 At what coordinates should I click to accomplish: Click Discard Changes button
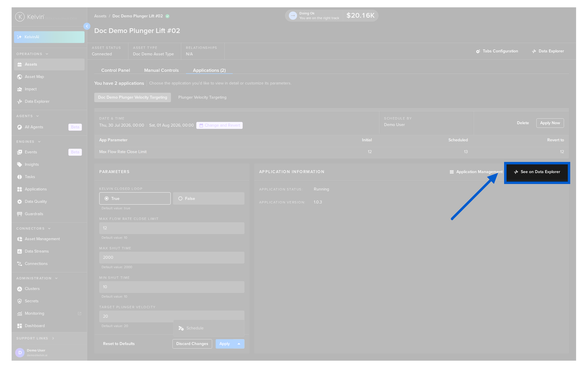[x=192, y=344]
